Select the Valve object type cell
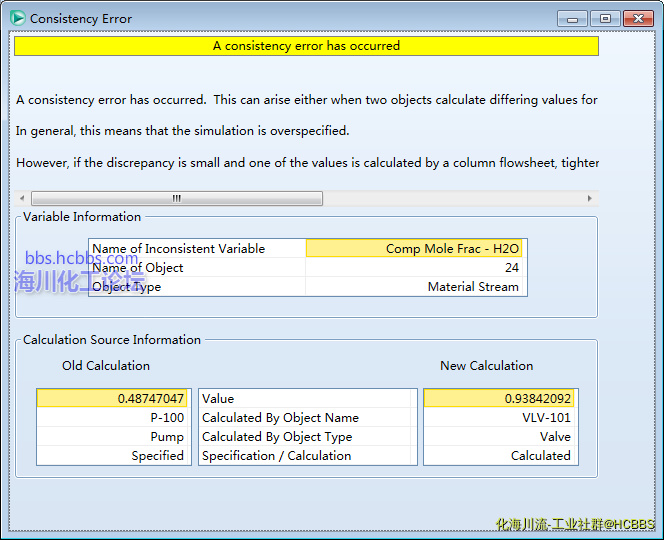 [x=500, y=437]
